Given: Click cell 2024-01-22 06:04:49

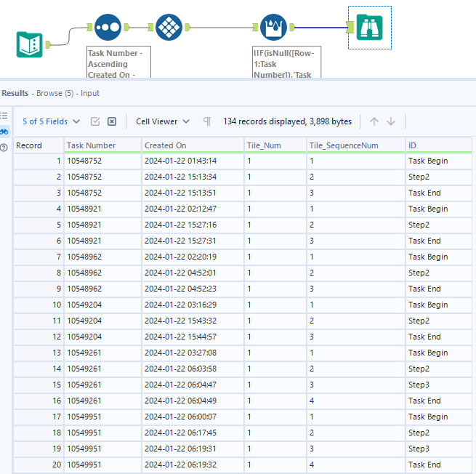Looking at the screenshot, I should (x=193, y=401).
